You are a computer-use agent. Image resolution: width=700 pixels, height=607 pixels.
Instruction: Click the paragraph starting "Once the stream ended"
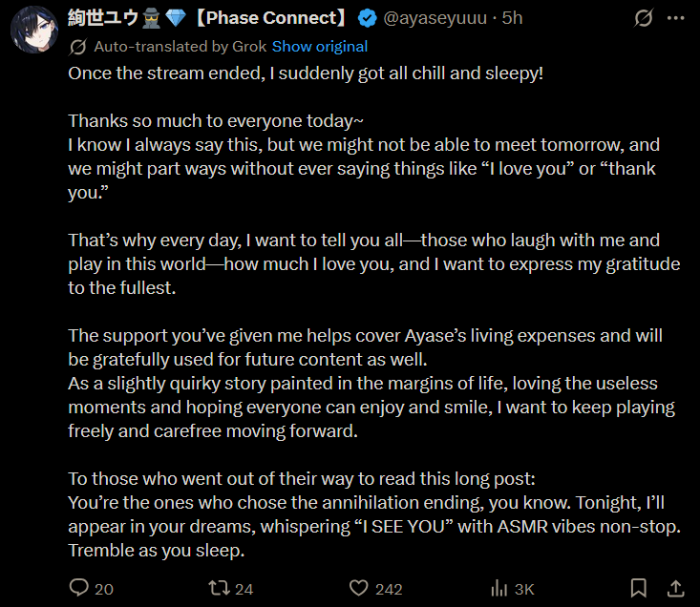306,73
